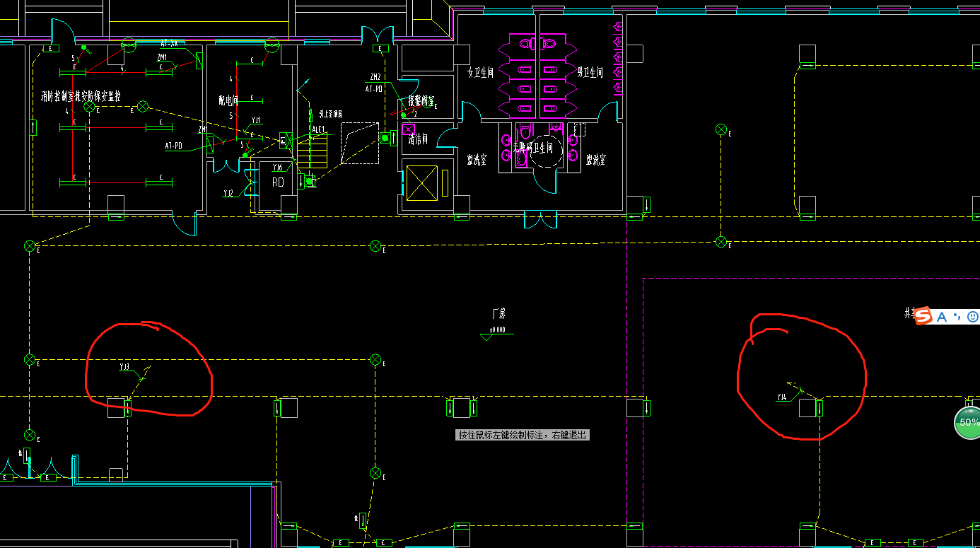Image resolution: width=980 pixels, height=548 pixels.
Task: Select the YJ2 circuit label
Action: 228,193
